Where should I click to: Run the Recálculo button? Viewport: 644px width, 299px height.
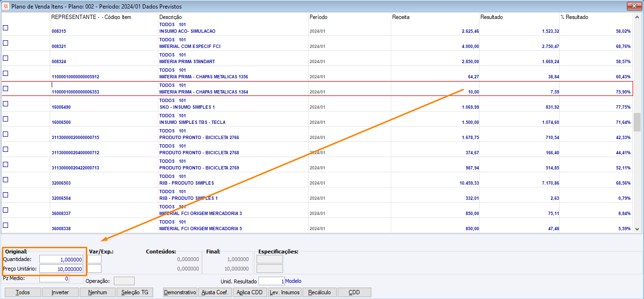pyautogui.click(x=320, y=292)
